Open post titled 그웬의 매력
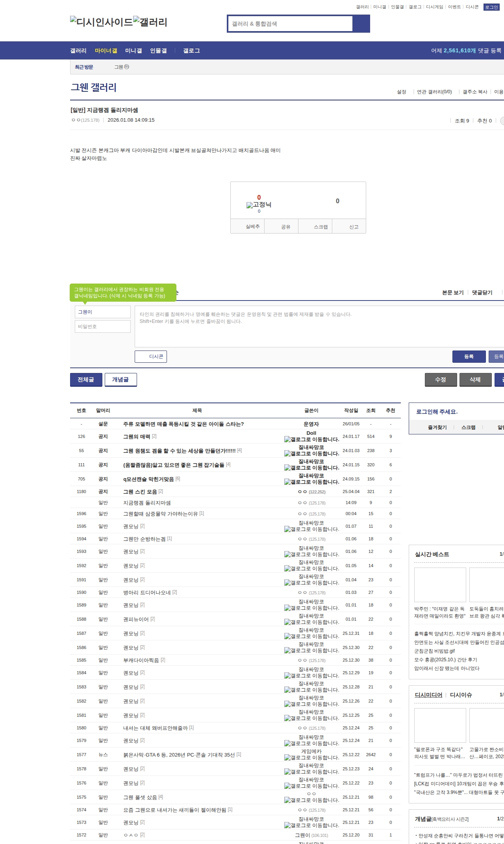504x844 pixels. pyautogui.click(x=137, y=436)
